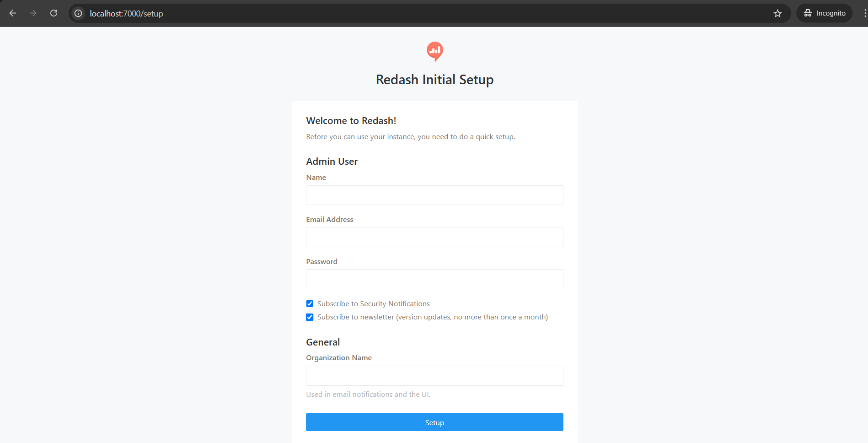Click the Organization Name field
The image size is (868, 443).
click(434, 376)
